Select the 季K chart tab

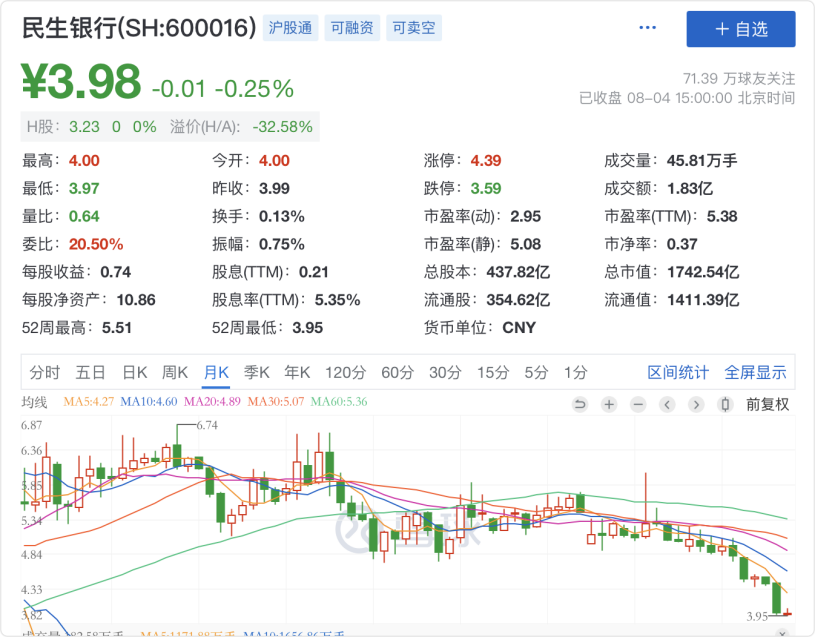click(257, 372)
